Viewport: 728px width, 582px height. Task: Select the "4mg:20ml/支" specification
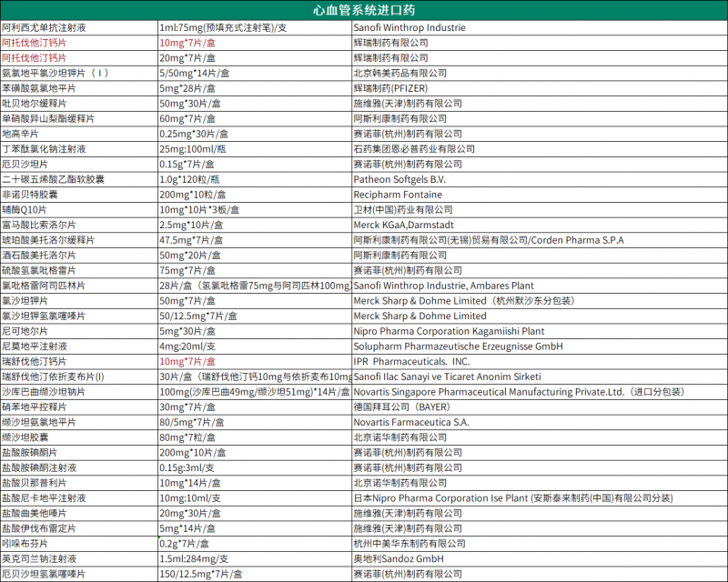tap(187, 346)
